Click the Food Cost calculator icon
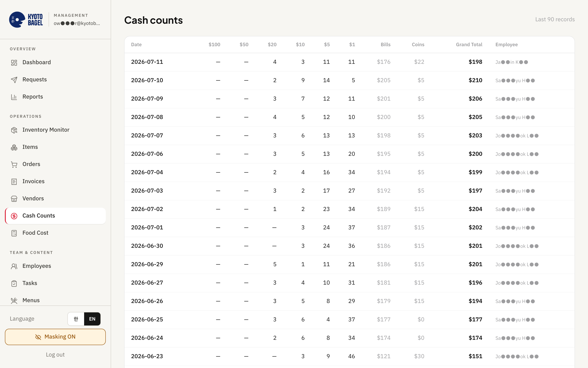Image resolution: width=588 pixels, height=368 pixels. point(14,233)
